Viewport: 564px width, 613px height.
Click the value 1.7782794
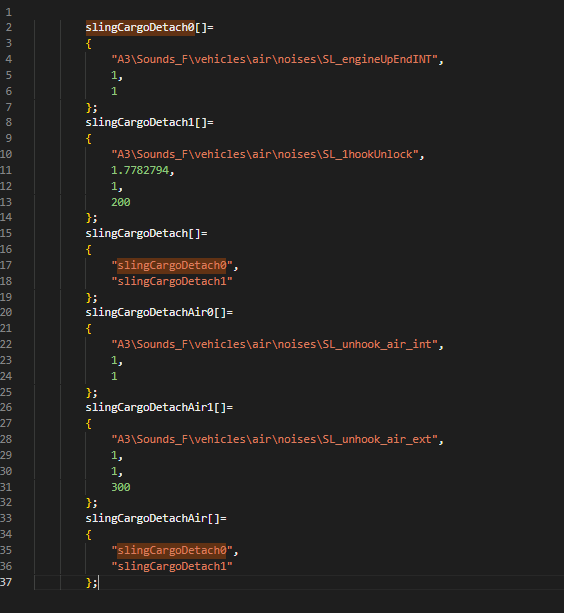[x=140, y=170]
